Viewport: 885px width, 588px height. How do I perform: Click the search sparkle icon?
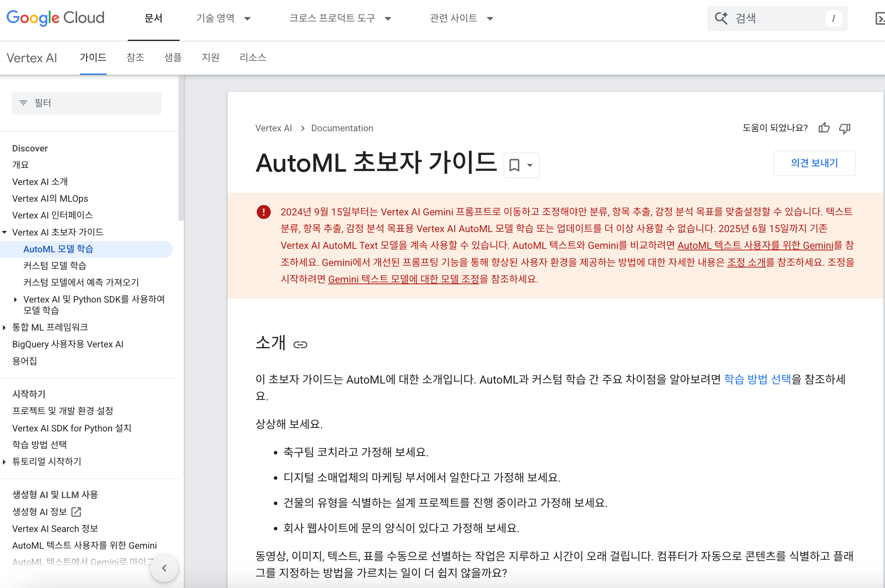tap(721, 18)
